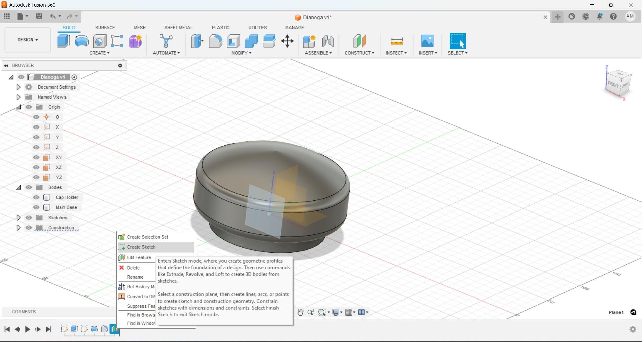644x342 pixels.
Task: Select the Create Form purple icon
Action: 135,41
